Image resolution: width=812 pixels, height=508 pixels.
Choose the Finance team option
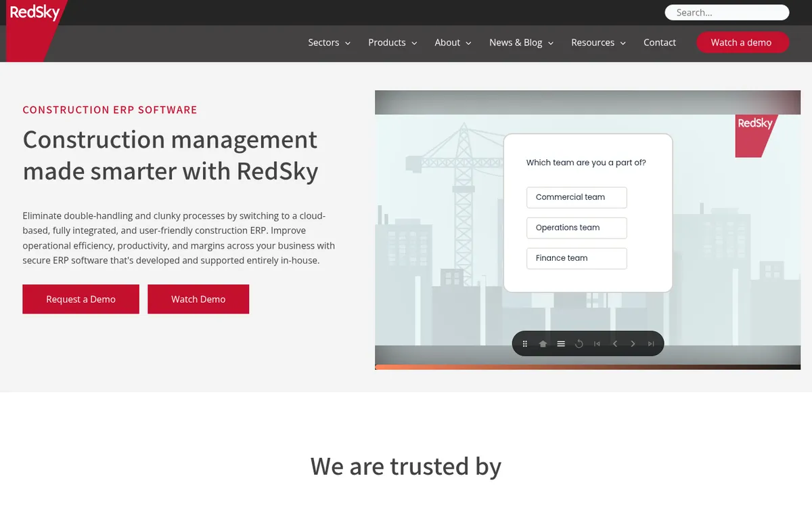[577, 258]
